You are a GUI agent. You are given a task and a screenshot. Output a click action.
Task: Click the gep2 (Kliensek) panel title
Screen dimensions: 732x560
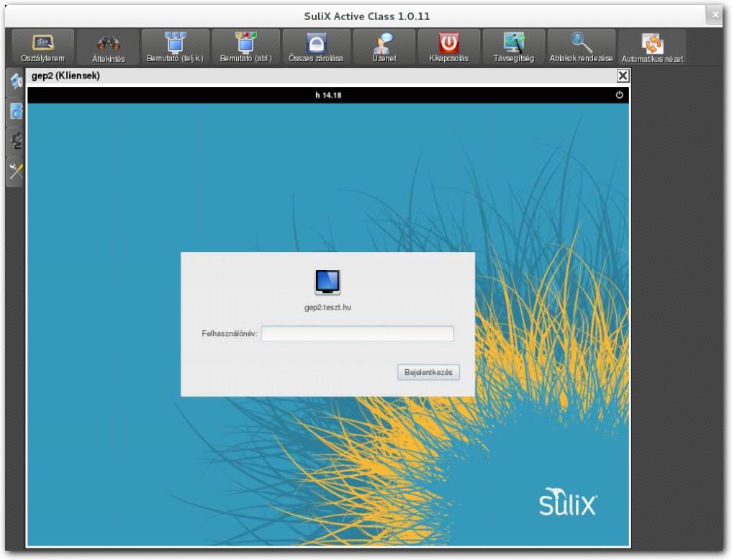[x=65, y=76]
